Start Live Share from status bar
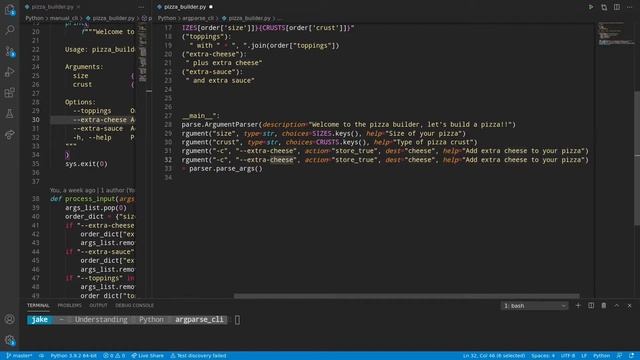Viewport: 640px width, 360px height. [147, 356]
